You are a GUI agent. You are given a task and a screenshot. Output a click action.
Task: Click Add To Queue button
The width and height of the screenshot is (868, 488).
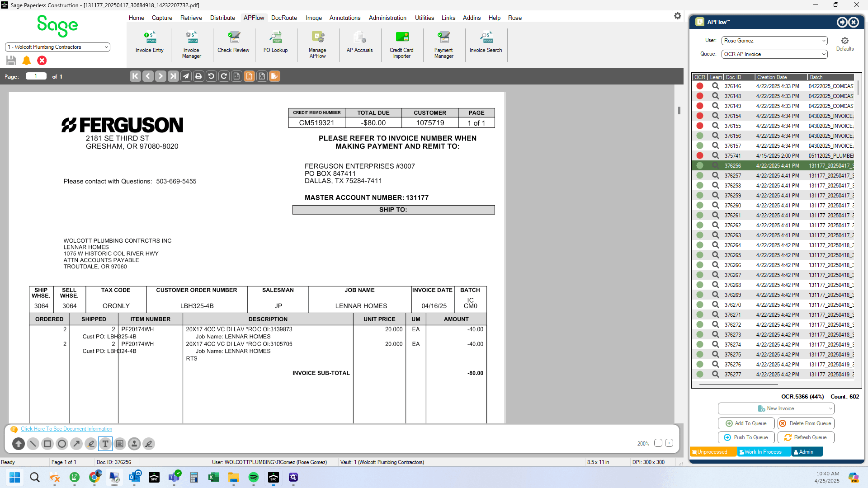point(746,423)
